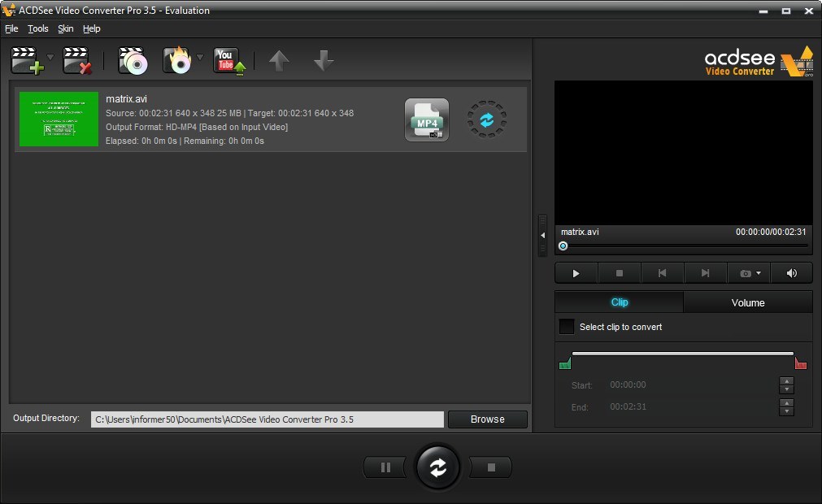
Task: Click the YouTube upload icon
Action: (x=229, y=61)
